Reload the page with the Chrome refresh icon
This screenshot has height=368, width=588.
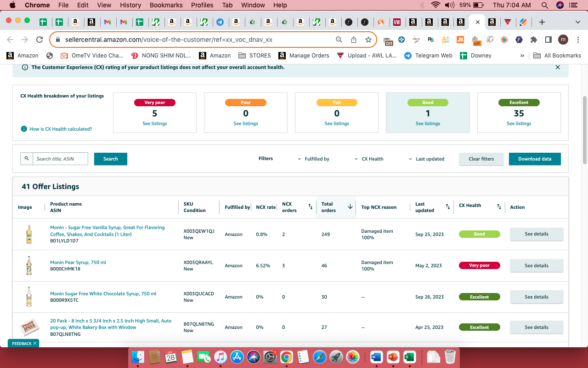coord(40,40)
